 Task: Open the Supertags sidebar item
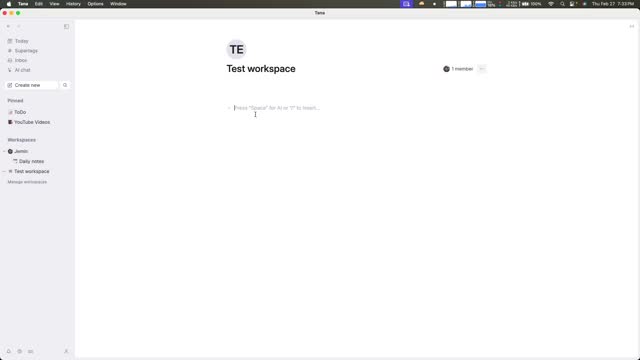point(23,51)
